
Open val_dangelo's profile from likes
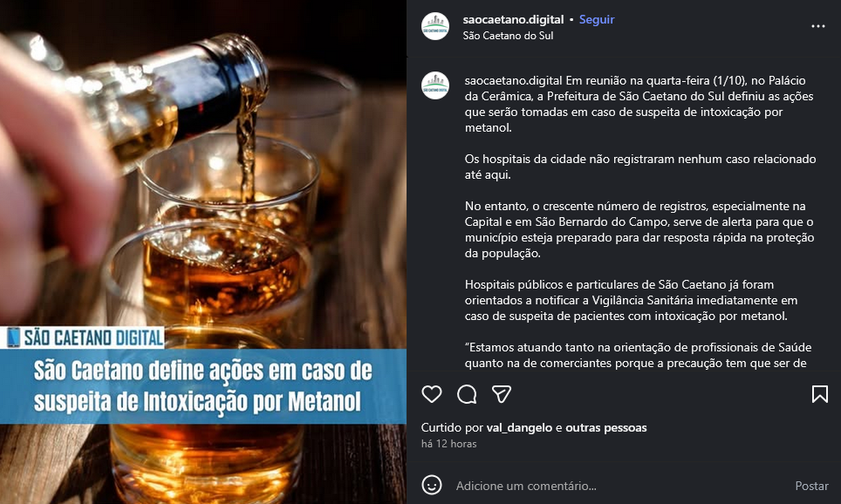(x=519, y=427)
